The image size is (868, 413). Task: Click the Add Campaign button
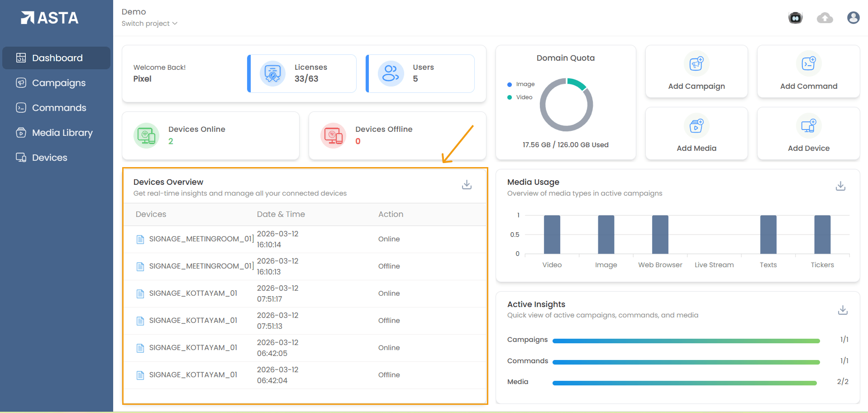pos(696,72)
